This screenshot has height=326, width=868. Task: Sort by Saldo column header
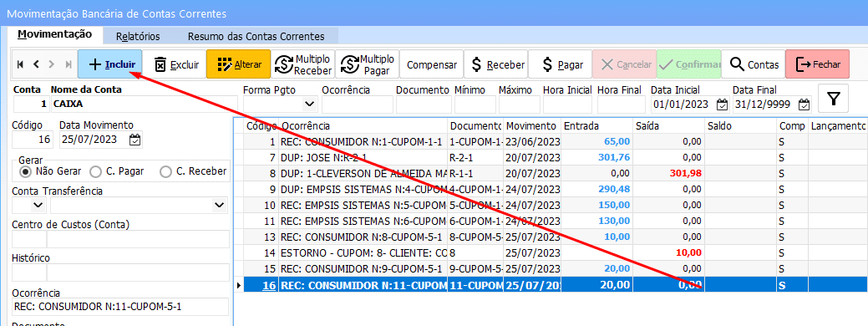pos(740,126)
